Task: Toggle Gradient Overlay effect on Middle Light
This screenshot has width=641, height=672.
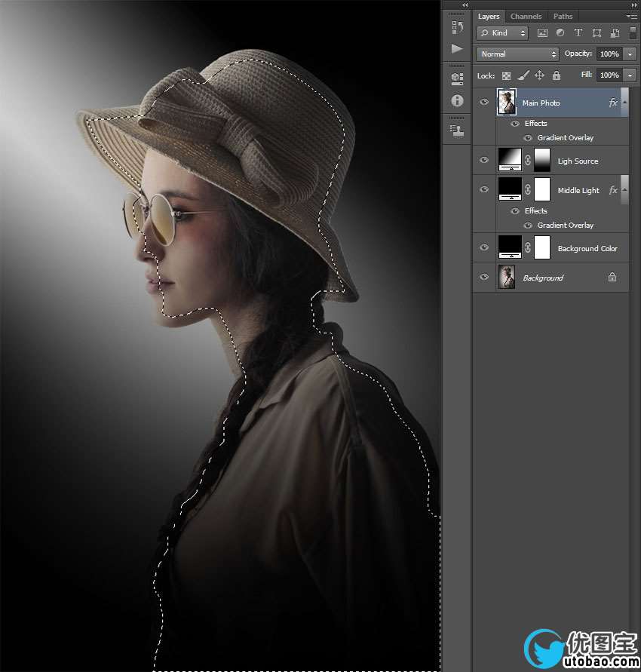Action: click(x=529, y=226)
